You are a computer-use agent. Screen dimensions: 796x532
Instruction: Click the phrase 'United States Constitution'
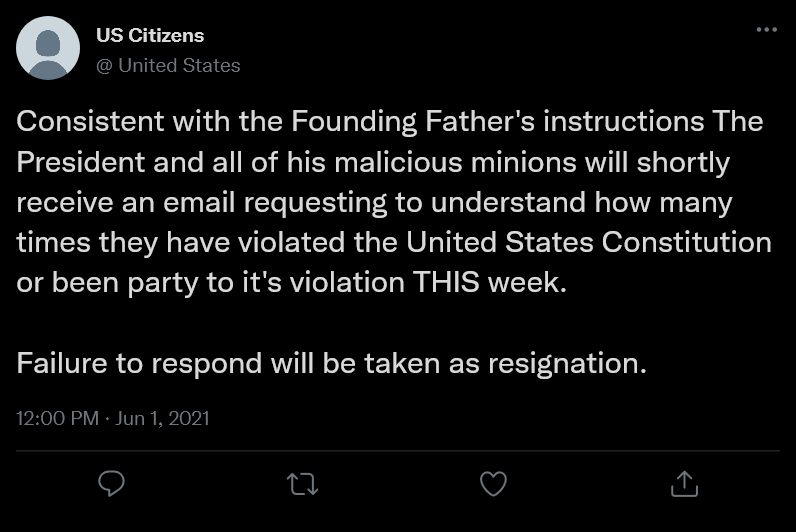(x=589, y=242)
